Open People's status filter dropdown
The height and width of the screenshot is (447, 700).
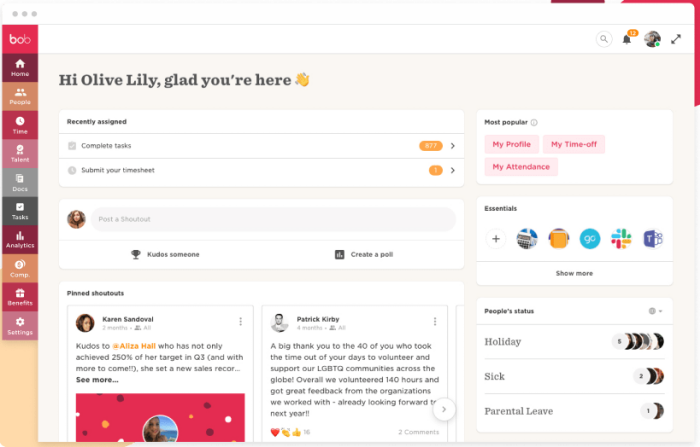pyautogui.click(x=655, y=311)
